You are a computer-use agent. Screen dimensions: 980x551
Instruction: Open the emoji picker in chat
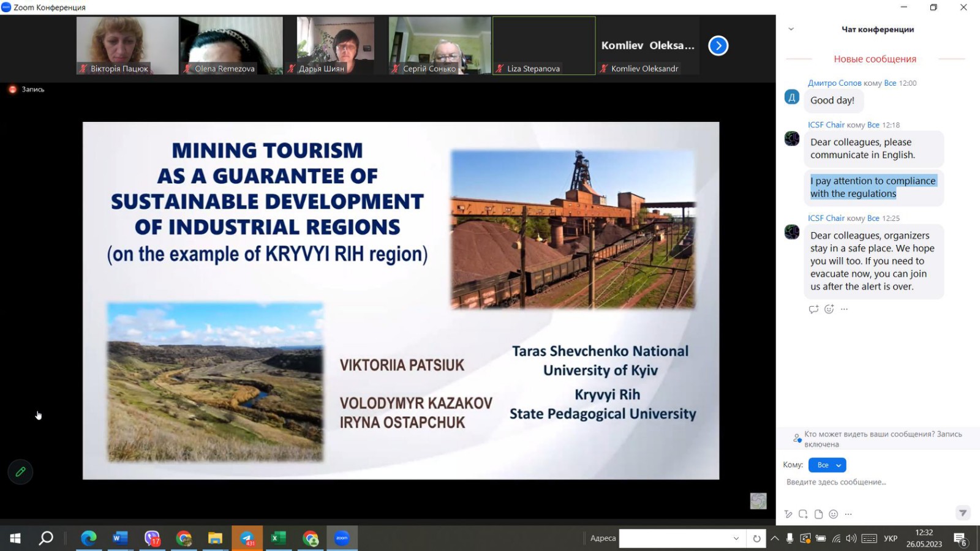click(x=833, y=514)
